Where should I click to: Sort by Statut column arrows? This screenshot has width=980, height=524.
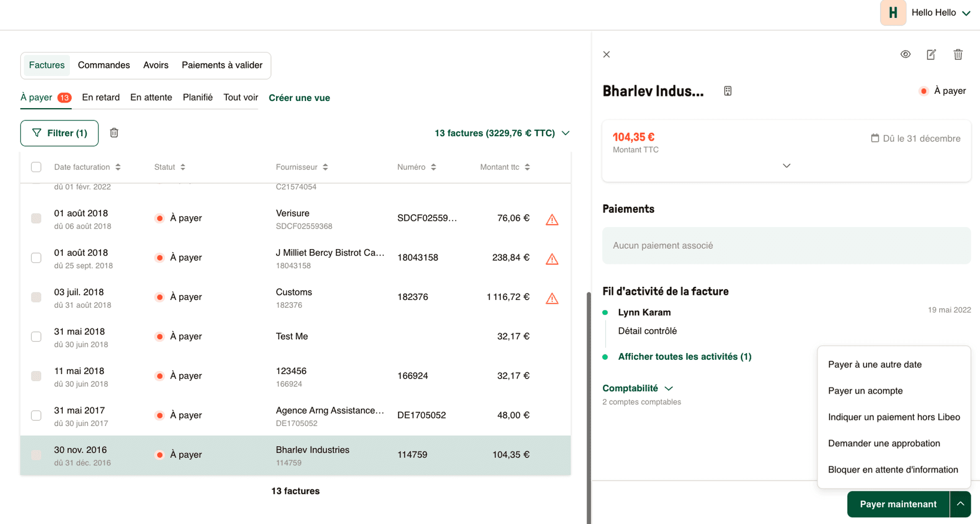182,167
